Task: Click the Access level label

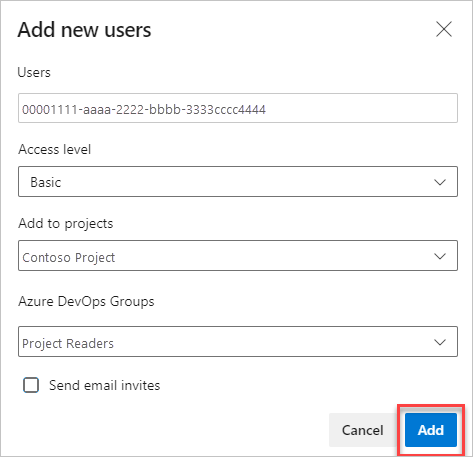Action: [55, 149]
